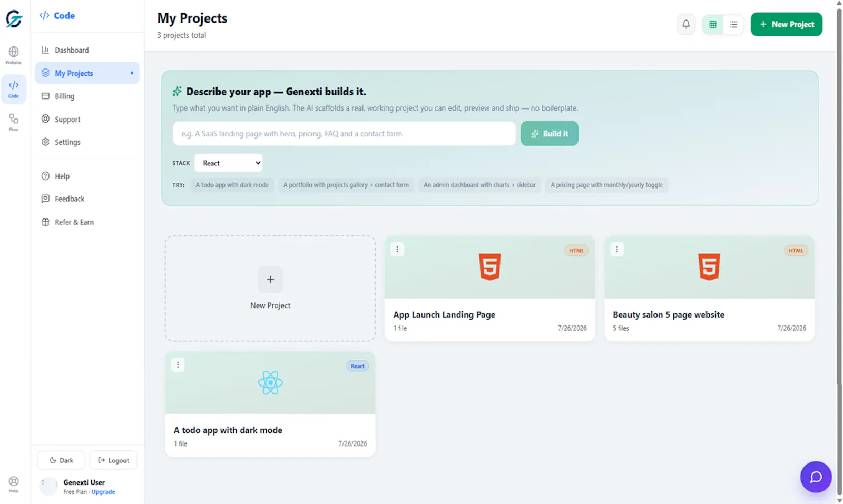
Task: Open the notifications bell
Action: 686,24
